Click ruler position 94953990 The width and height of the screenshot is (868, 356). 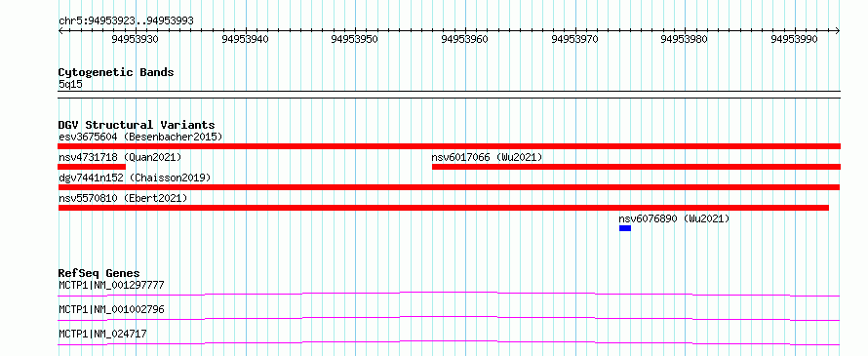pyautogui.click(x=795, y=39)
